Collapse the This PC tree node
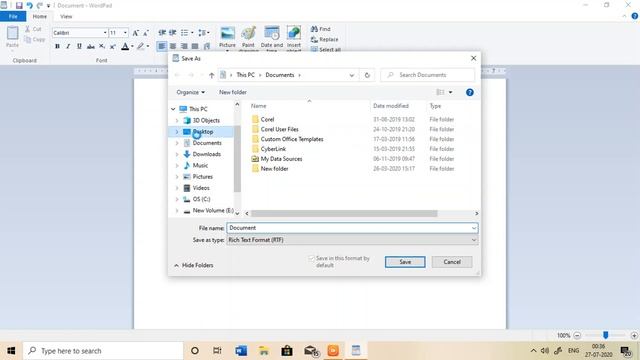This screenshot has width=640, height=360. pos(173,109)
